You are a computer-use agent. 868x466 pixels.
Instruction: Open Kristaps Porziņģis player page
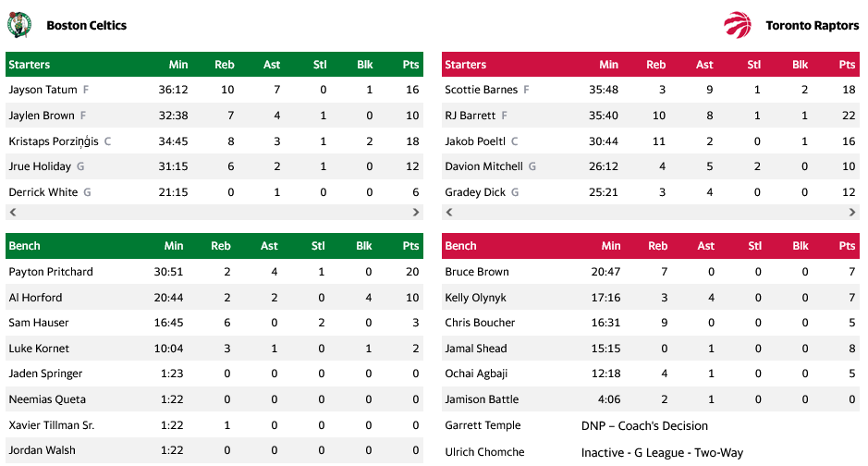54,141
